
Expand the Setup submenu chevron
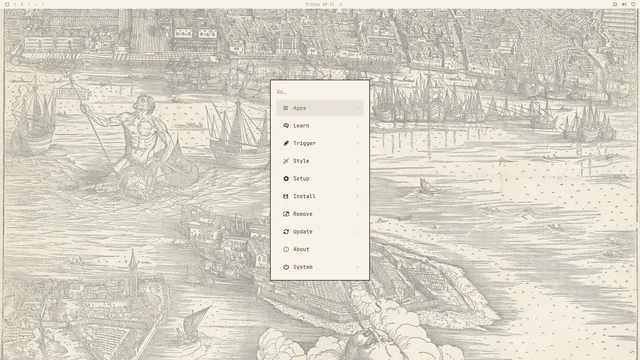pos(358,179)
